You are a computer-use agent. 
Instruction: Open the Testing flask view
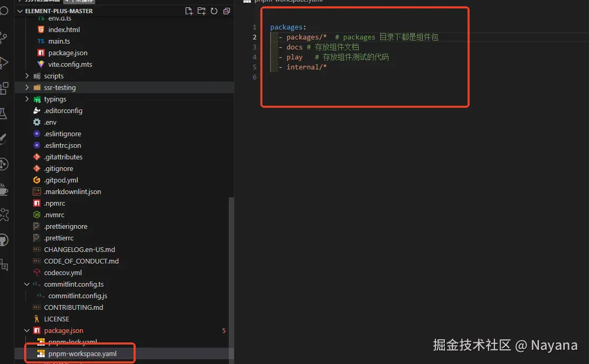(5, 113)
